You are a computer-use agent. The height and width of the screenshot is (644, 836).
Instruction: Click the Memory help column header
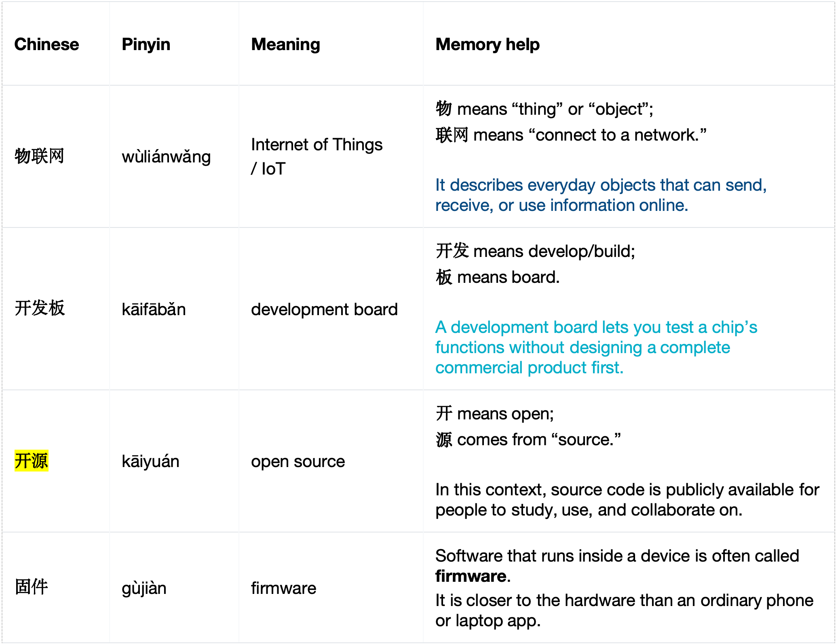pyautogui.click(x=487, y=44)
